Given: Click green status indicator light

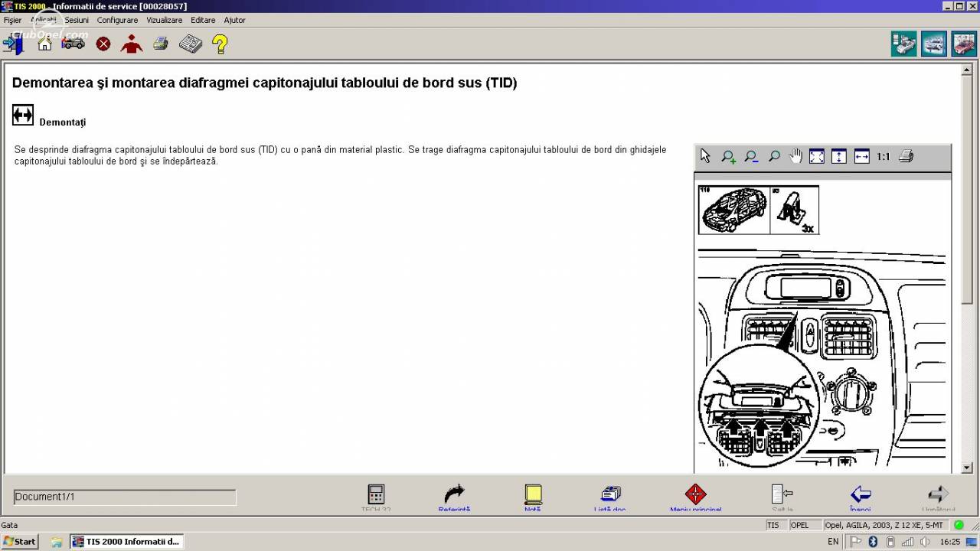Looking at the screenshot, I should tap(959, 525).
